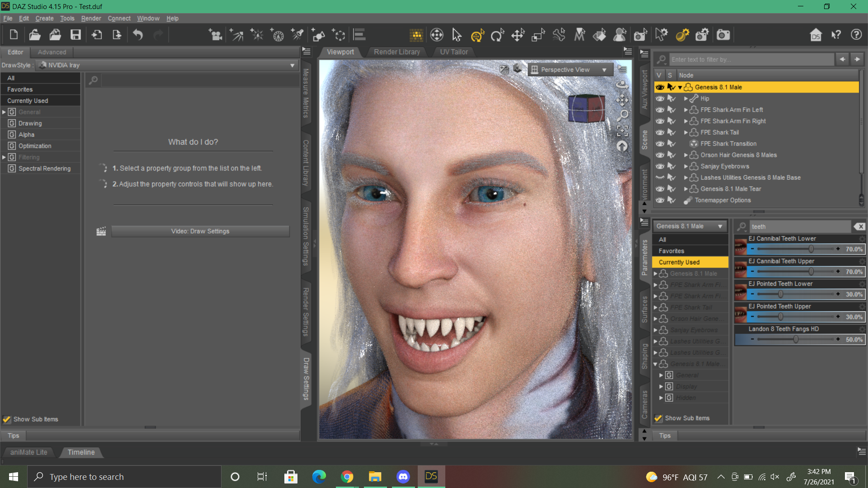Toggle visibility of FPE Shark Tail
This screenshot has width=868, height=488.
point(660,132)
